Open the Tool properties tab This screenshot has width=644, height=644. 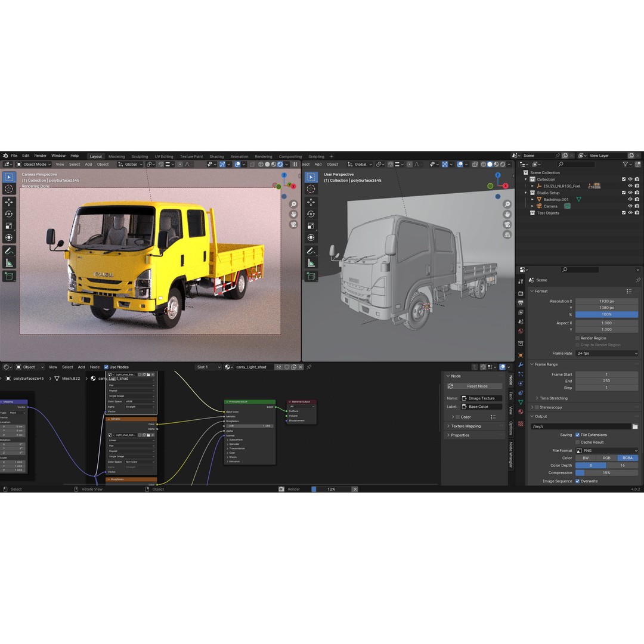click(521, 281)
